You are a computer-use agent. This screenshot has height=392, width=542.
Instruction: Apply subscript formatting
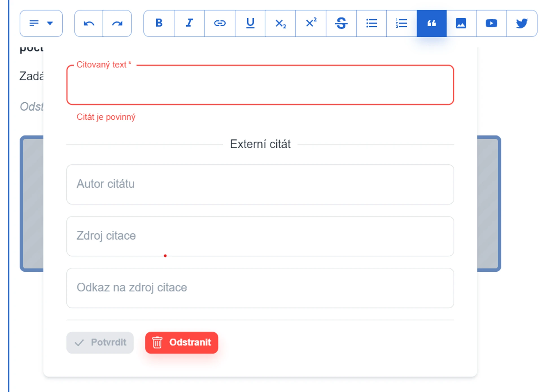point(280,23)
